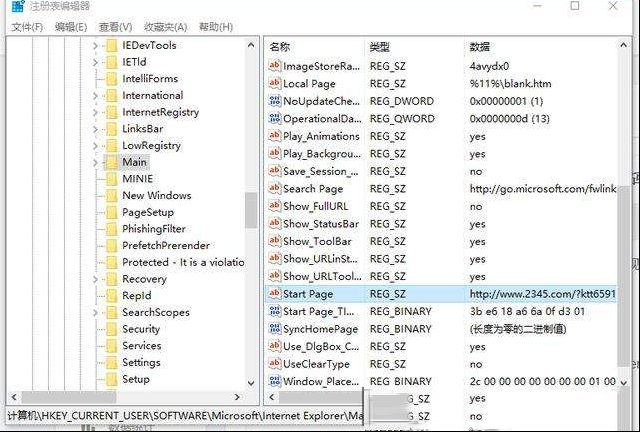
Task: Click the UseClearType string value icon
Action: point(275,363)
